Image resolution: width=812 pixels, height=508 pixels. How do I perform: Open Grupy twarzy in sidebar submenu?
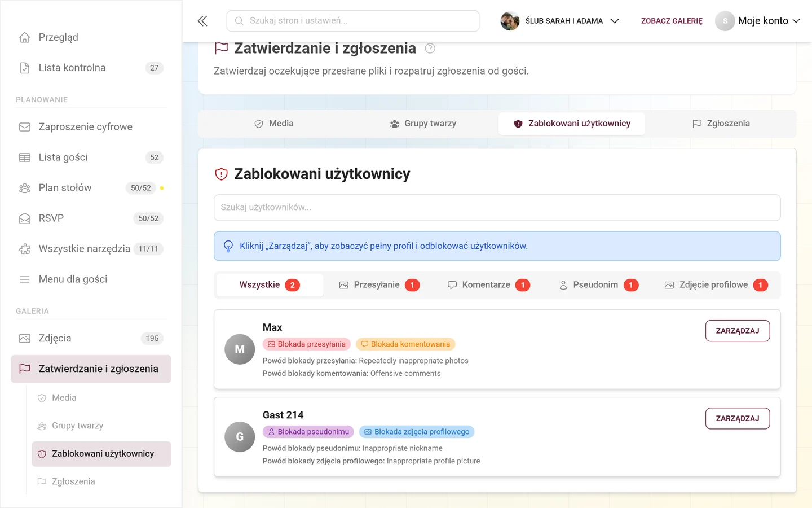point(101,426)
